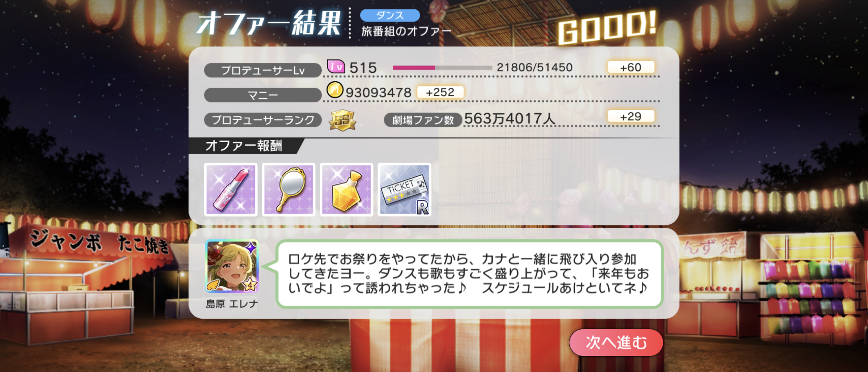The image size is (868, 372).
Task: Tap Elena's speech bubble message
Action: tap(469, 273)
